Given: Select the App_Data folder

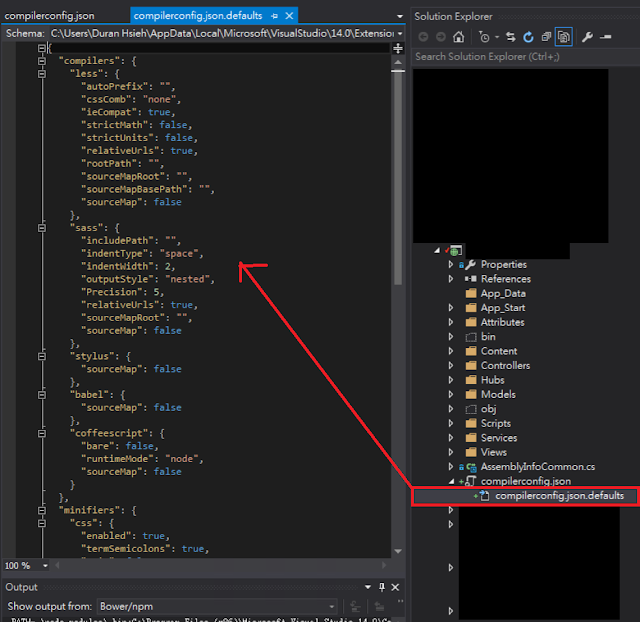Looking at the screenshot, I should click(503, 293).
